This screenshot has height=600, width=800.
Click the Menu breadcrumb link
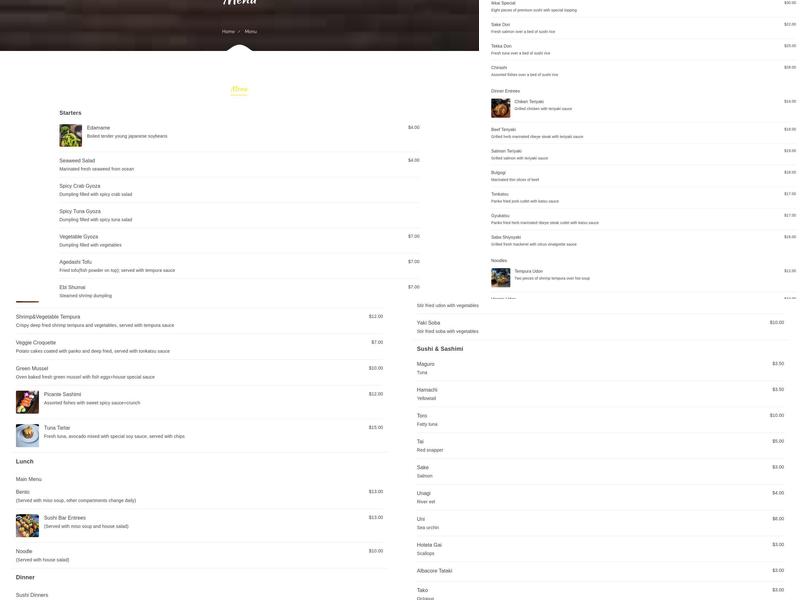[x=251, y=32]
